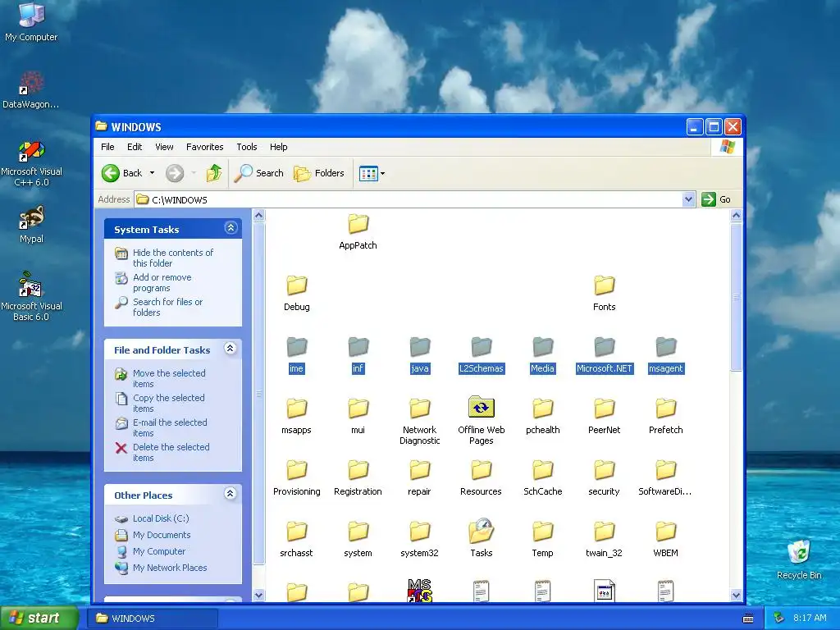Click the Up folder toolbar icon
Viewport: 840px width, 630px height.
coord(214,173)
